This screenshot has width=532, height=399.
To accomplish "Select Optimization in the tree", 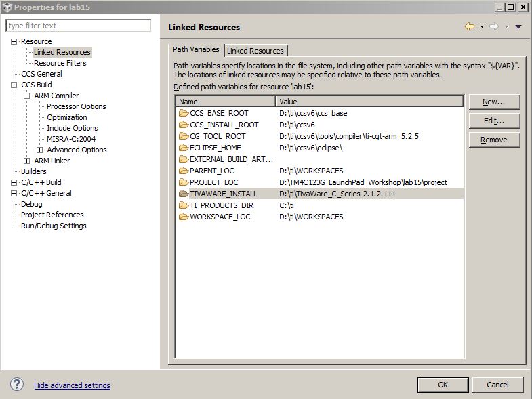I will pyautogui.click(x=67, y=117).
